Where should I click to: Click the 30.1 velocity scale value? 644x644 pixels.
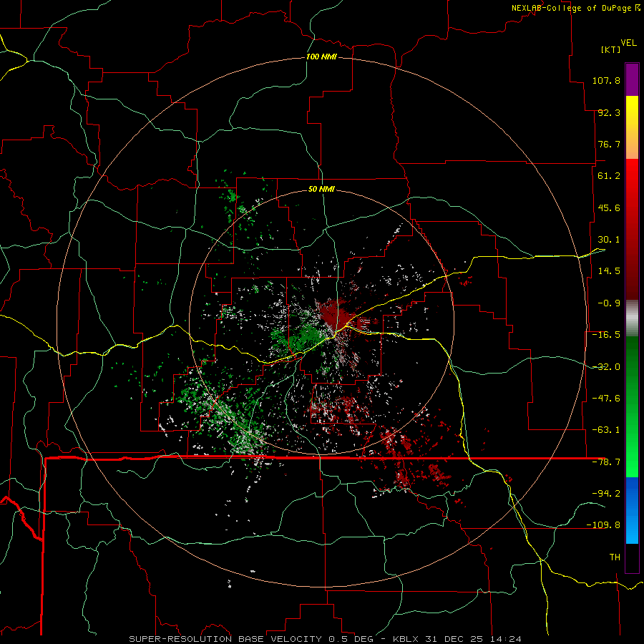click(x=609, y=240)
